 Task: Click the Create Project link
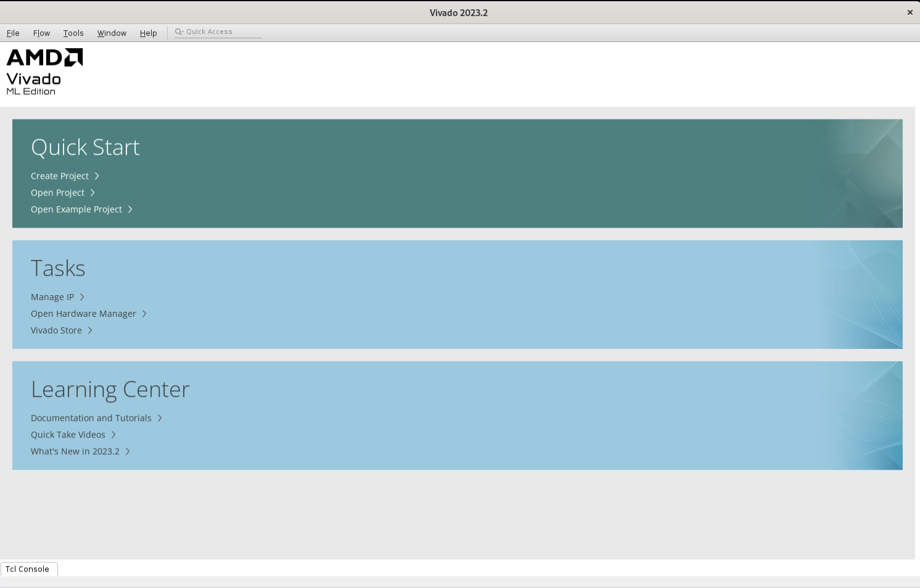point(60,176)
